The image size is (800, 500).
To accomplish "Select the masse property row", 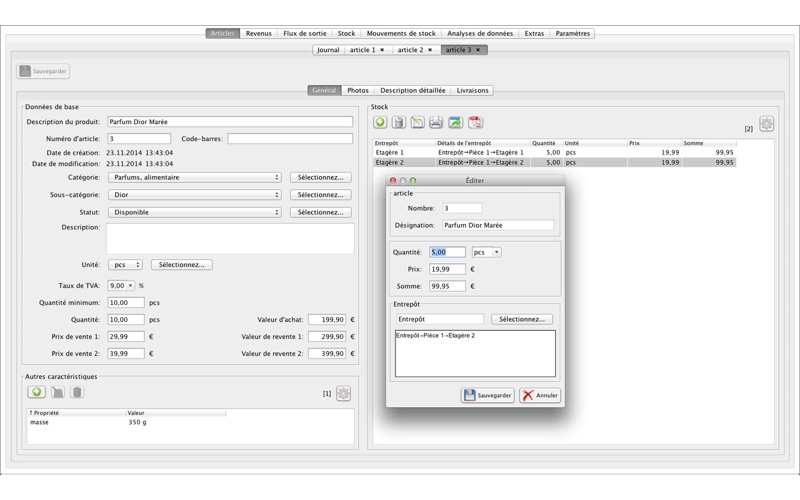I will pyautogui.click(x=127, y=422).
